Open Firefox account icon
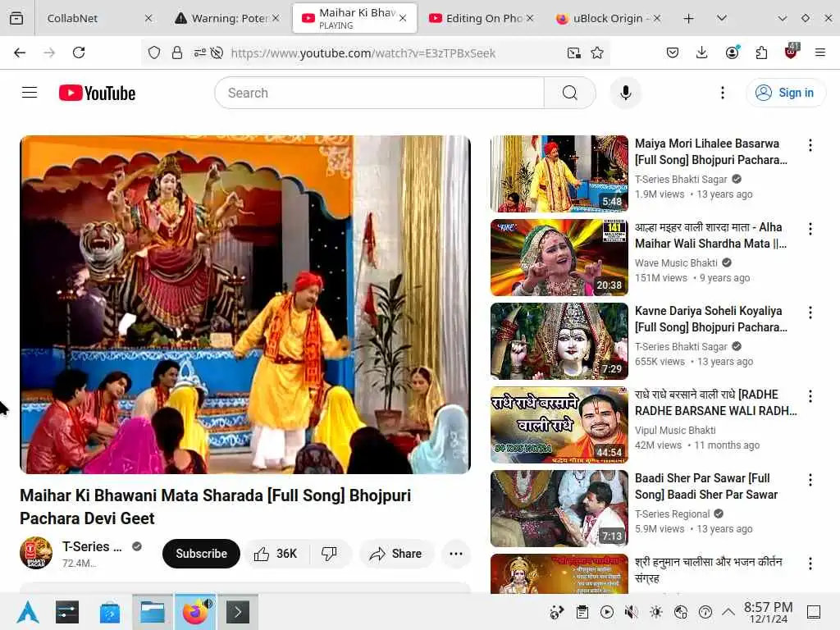Screen dimensions: 840x630 733,52
